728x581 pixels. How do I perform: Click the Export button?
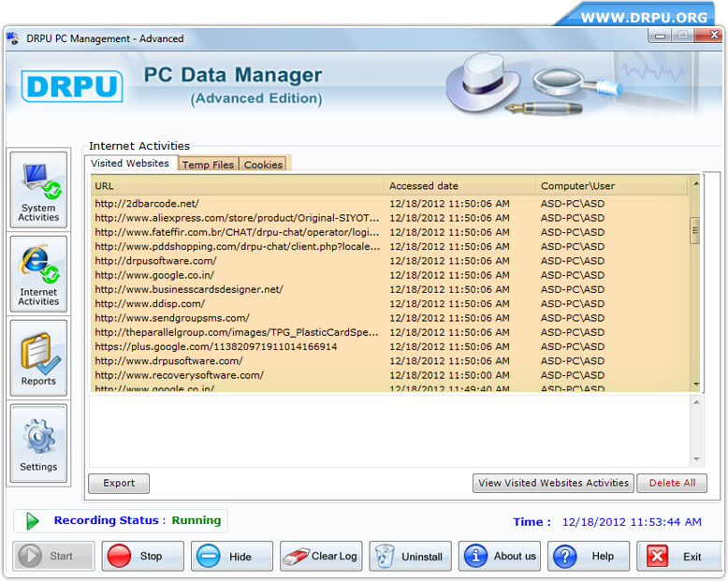119,483
